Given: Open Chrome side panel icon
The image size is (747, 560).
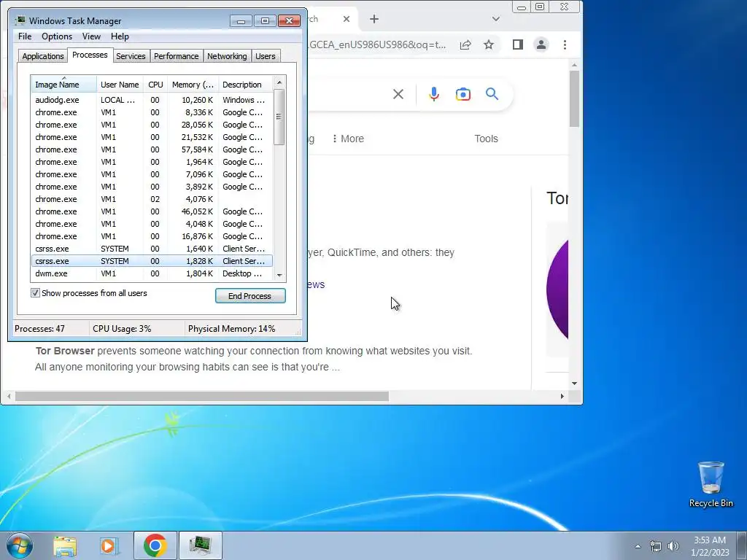Looking at the screenshot, I should [x=518, y=44].
